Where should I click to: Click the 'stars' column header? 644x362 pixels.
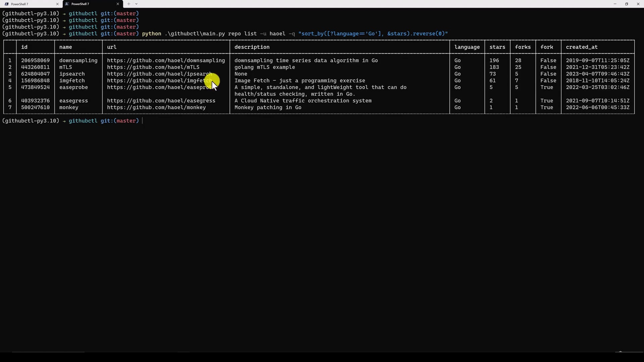coord(497,47)
